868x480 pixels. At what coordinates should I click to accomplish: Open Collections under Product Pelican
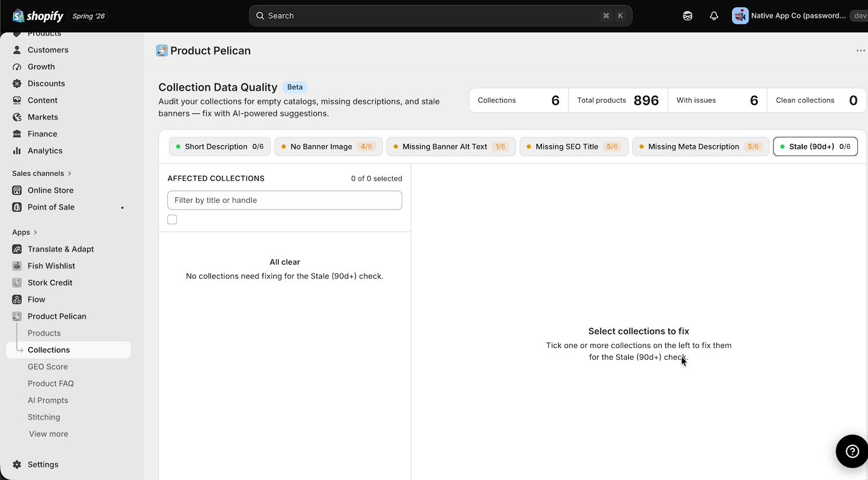(68, 350)
